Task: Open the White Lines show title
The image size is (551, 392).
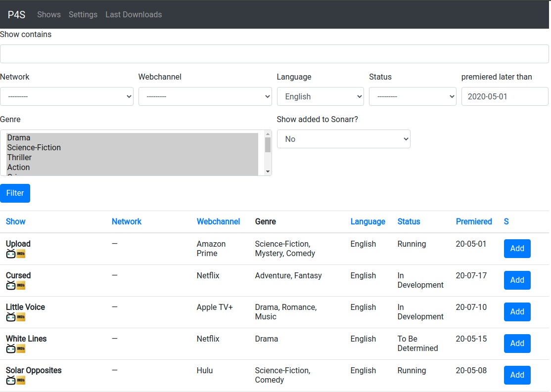Action: click(26, 339)
